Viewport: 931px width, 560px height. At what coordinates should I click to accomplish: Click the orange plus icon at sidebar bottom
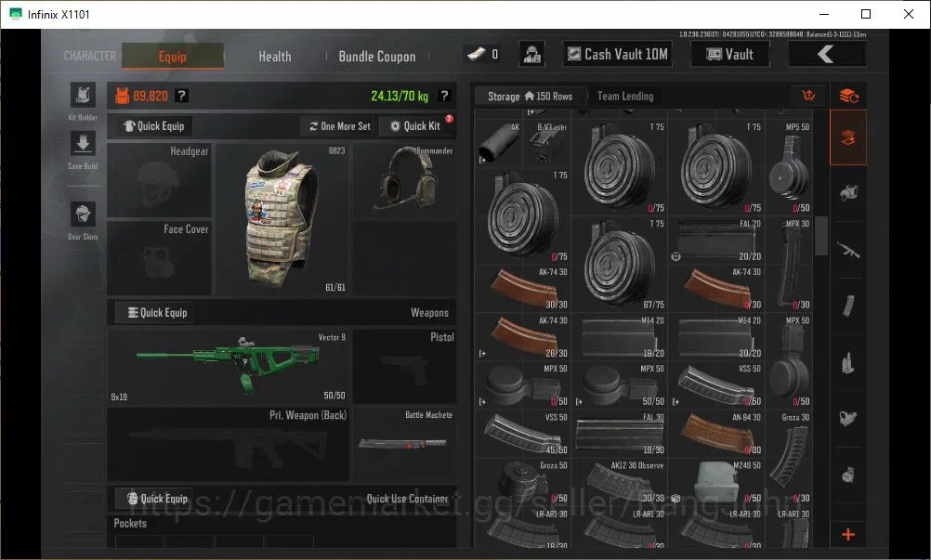click(848, 535)
